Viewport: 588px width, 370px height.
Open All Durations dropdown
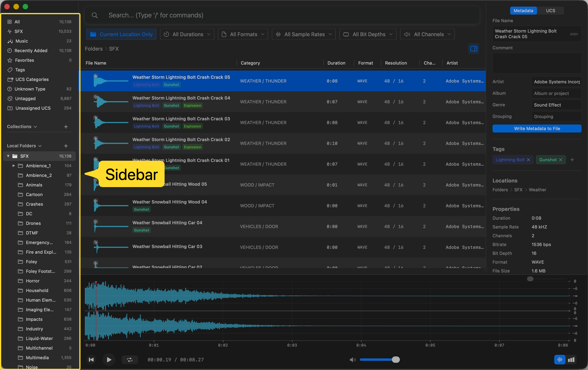coord(187,34)
